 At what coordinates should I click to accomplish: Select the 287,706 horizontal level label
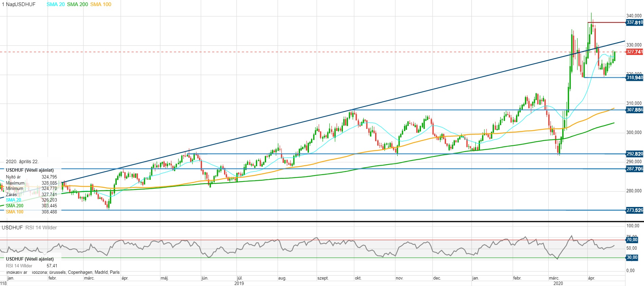[x=634, y=169]
